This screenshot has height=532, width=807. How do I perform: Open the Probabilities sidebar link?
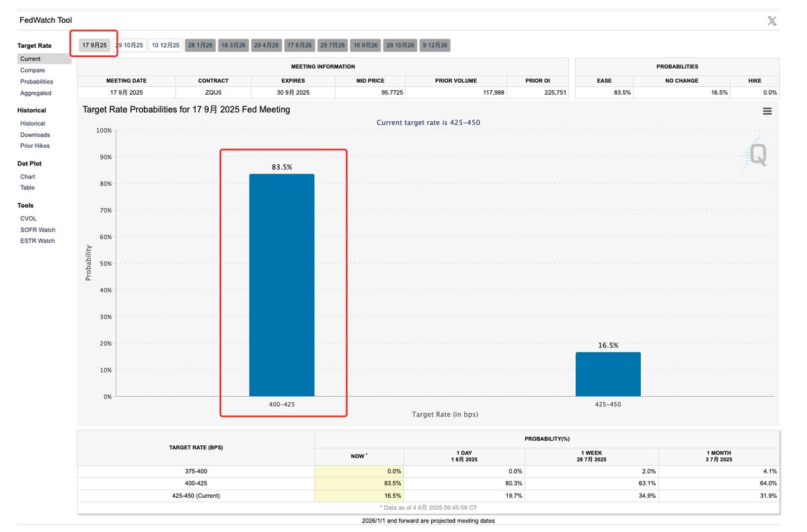[x=36, y=82]
